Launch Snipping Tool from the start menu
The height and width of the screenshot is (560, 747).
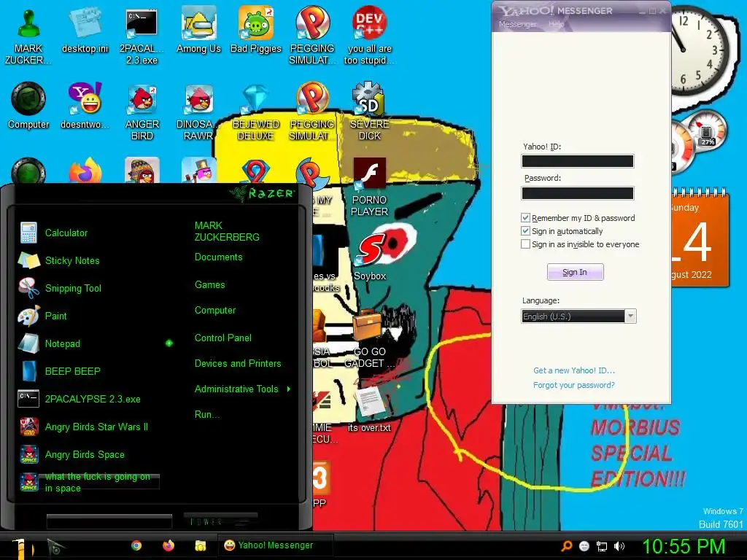tap(73, 288)
